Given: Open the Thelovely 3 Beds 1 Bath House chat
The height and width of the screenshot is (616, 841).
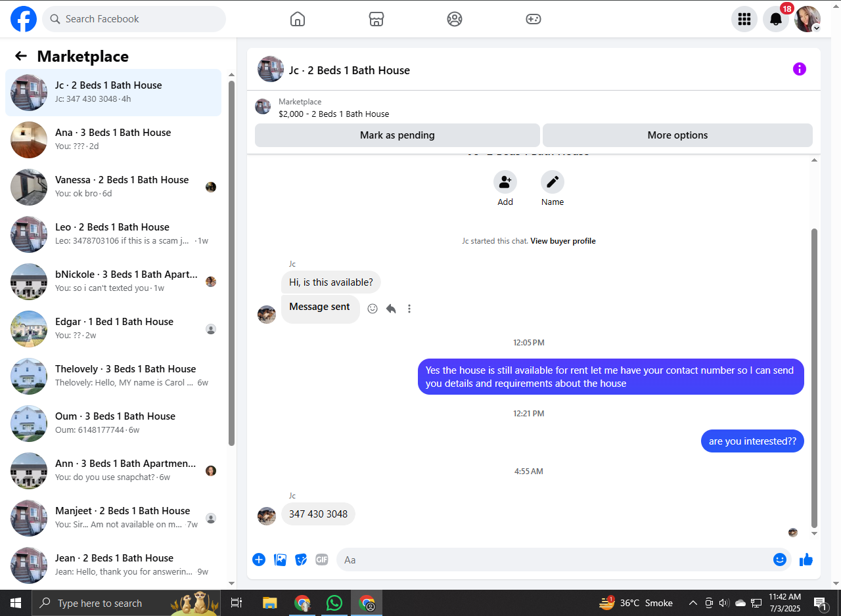Looking at the screenshot, I should [x=114, y=376].
